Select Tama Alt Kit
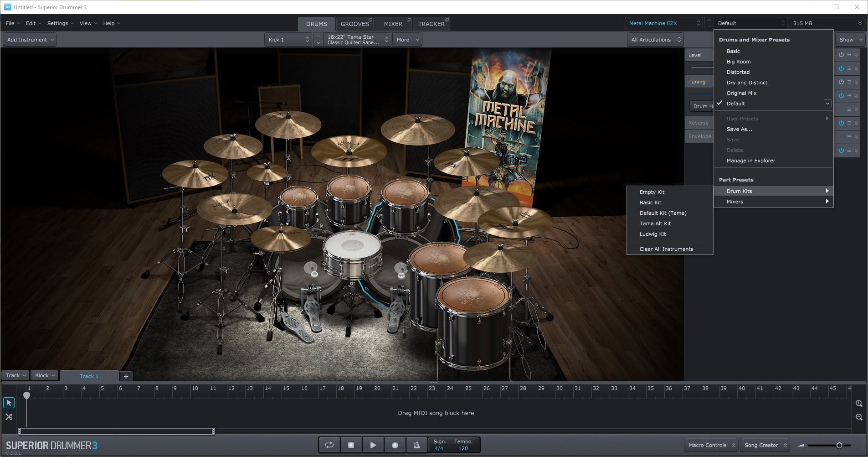 coord(670,223)
